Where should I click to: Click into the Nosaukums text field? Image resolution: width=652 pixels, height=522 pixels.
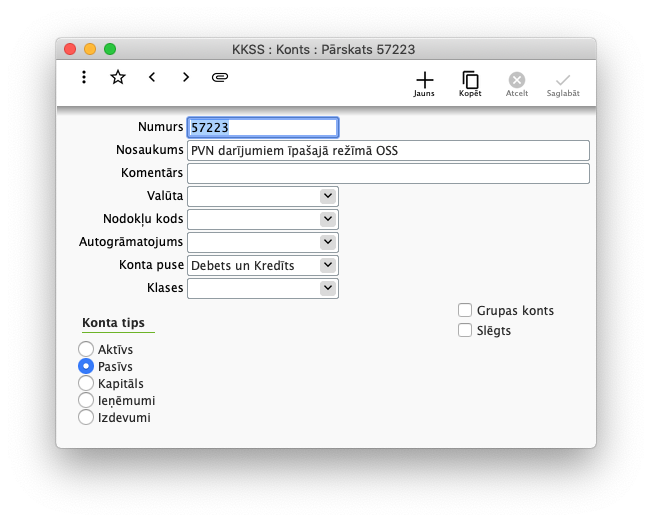tap(388, 151)
